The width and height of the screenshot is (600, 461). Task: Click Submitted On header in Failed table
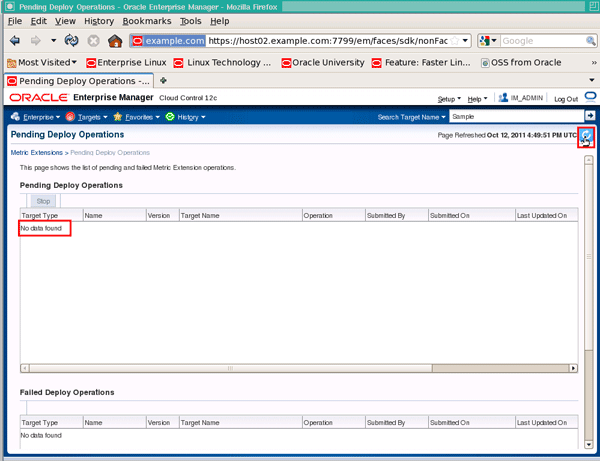(x=471, y=423)
